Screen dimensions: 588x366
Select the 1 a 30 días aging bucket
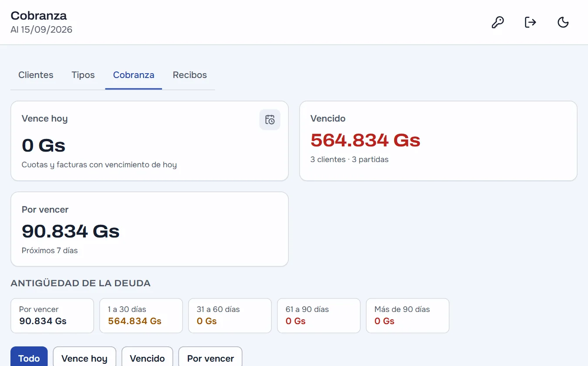[141, 315]
